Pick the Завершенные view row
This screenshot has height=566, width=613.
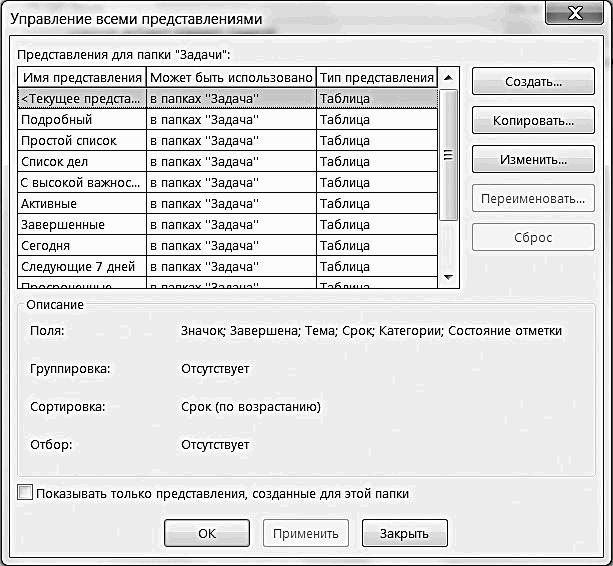tap(228, 225)
